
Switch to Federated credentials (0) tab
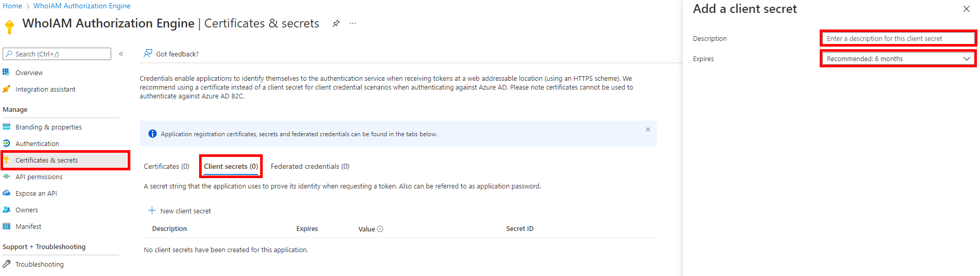point(310,166)
